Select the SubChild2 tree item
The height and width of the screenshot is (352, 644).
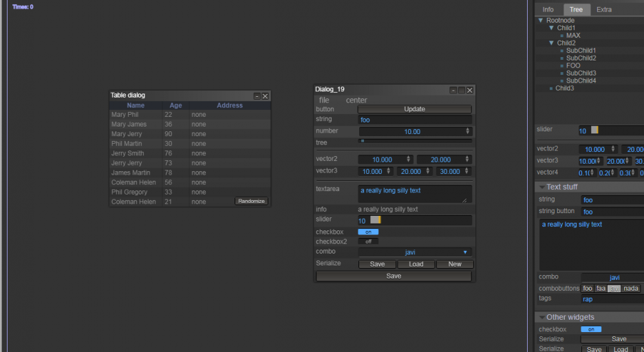tap(581, 58)
